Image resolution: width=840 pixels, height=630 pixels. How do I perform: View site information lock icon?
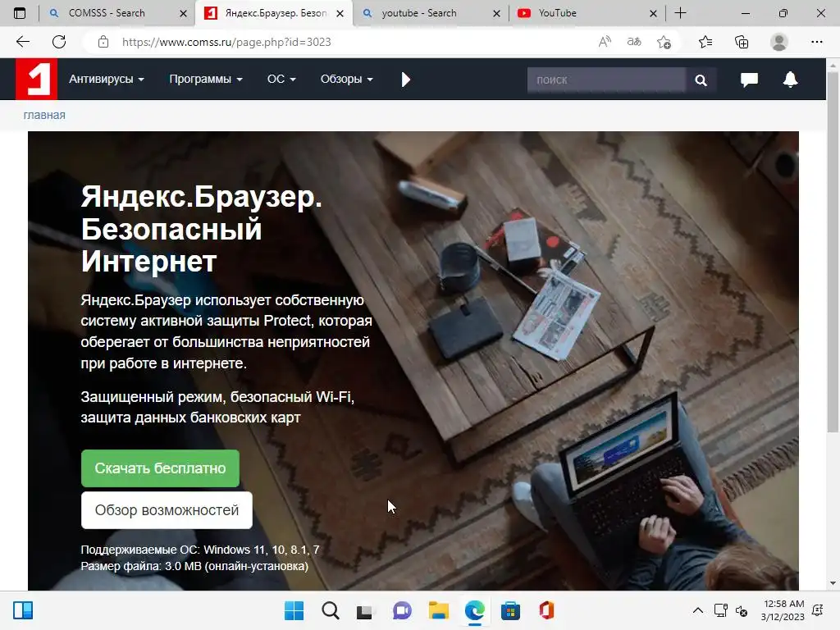[103, 42]
